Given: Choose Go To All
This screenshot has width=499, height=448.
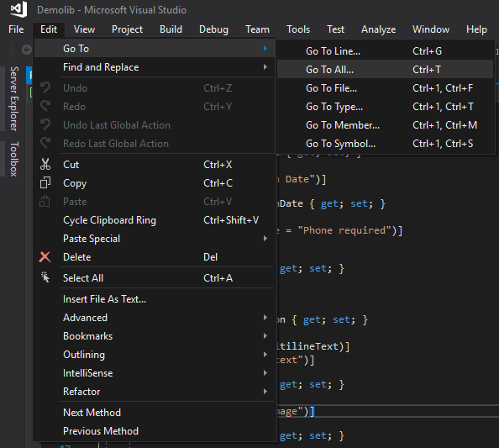Looking at the screenshot, I should tap(385, 70).
